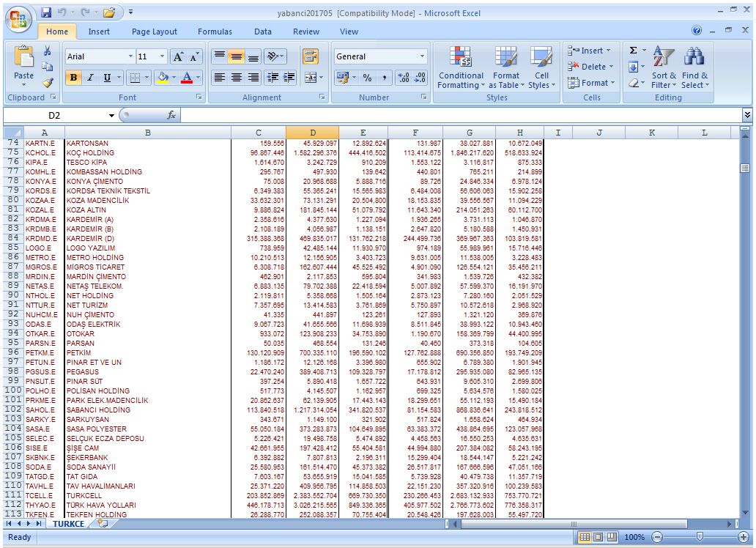Viewport: 756px width, 548px height.
Task: Select the TURKCE sheet tab
Action: (68, 524)
